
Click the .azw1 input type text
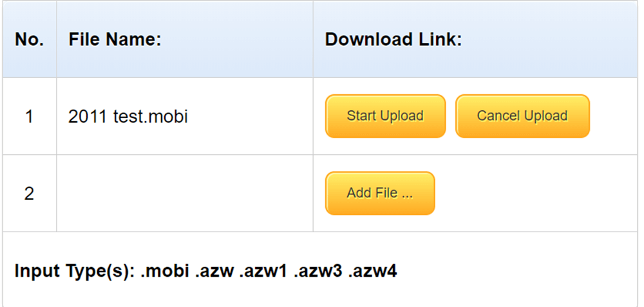coord(263,270)
